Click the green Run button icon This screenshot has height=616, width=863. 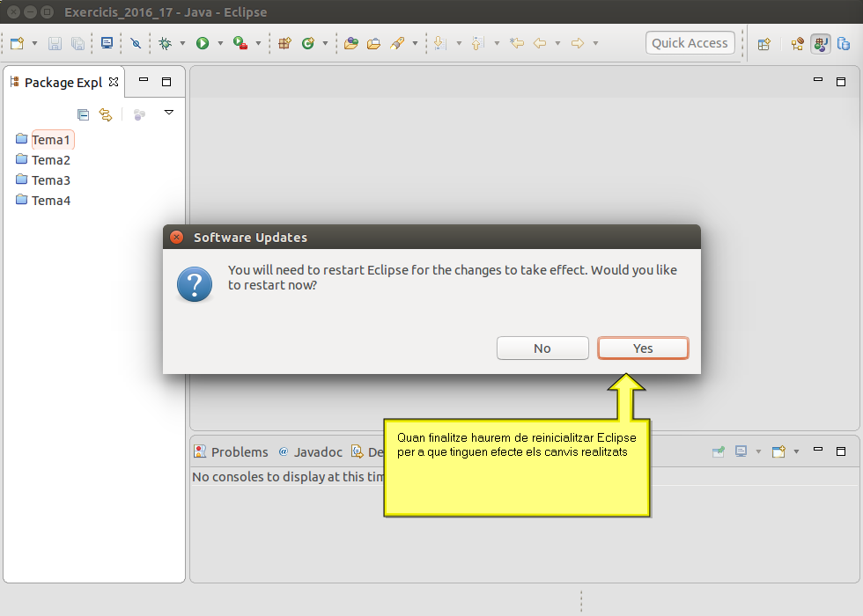203,43
